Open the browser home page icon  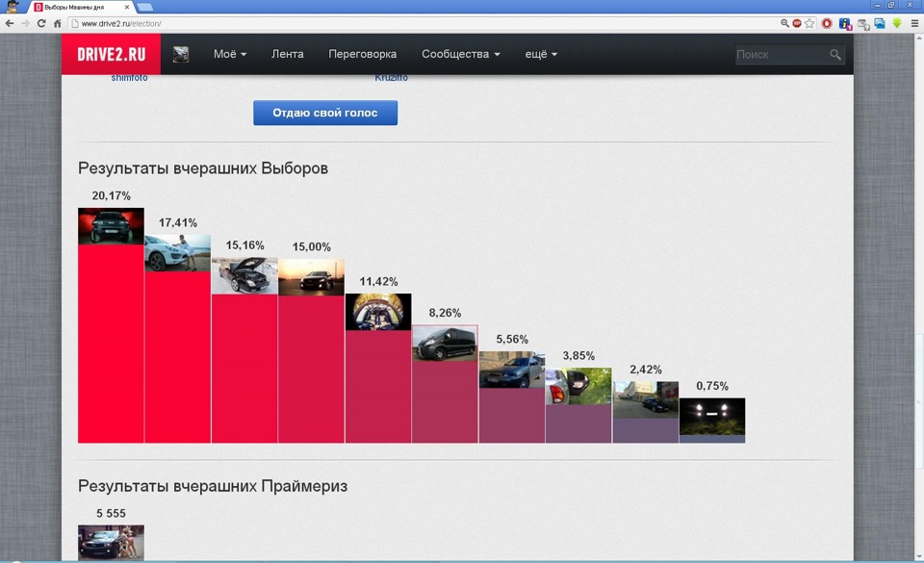(57, 23)
